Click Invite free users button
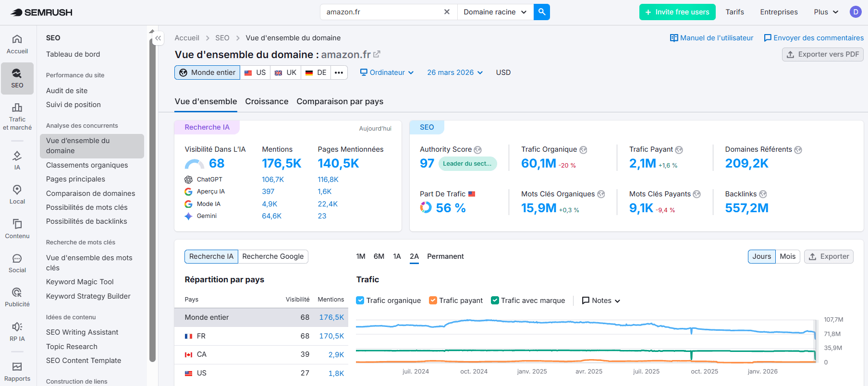This screenshot has height=386, width=868. [677, 12]
